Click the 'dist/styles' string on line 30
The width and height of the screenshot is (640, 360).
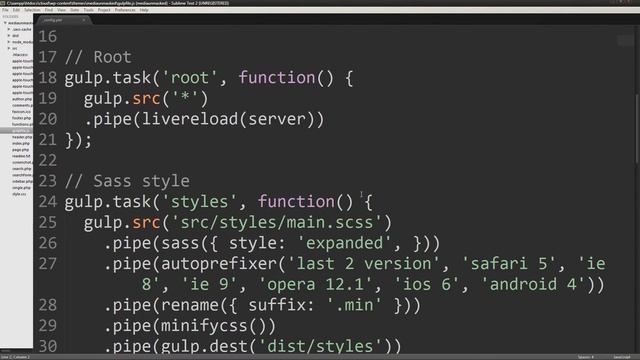321,346
